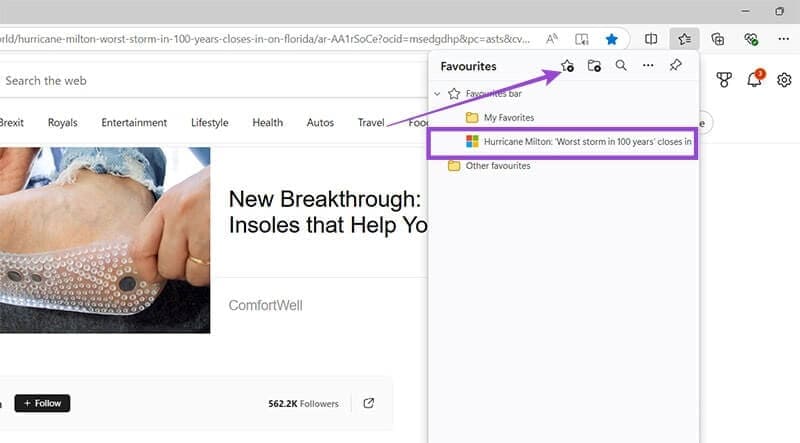Add current page to favourites icon
This screenshot has width=800, height=443.
(x=567, y=66)
